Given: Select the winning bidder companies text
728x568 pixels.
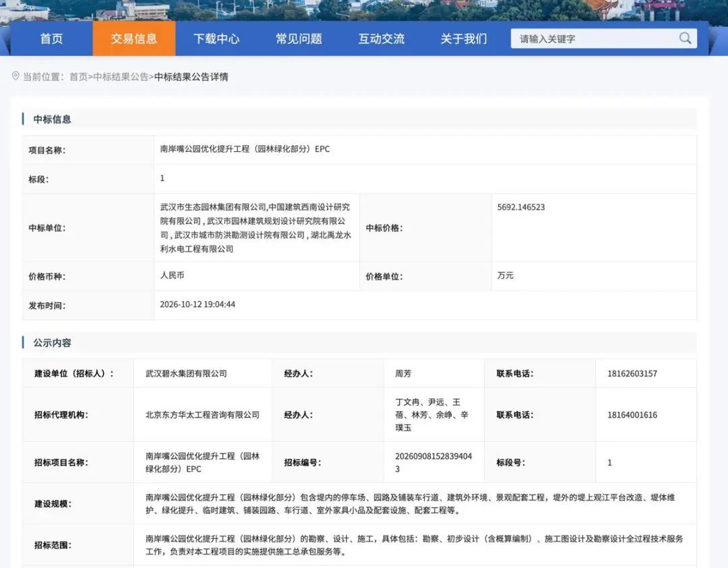Looking at the screenshot, I should pyautogui.click(x=255, y=228).
